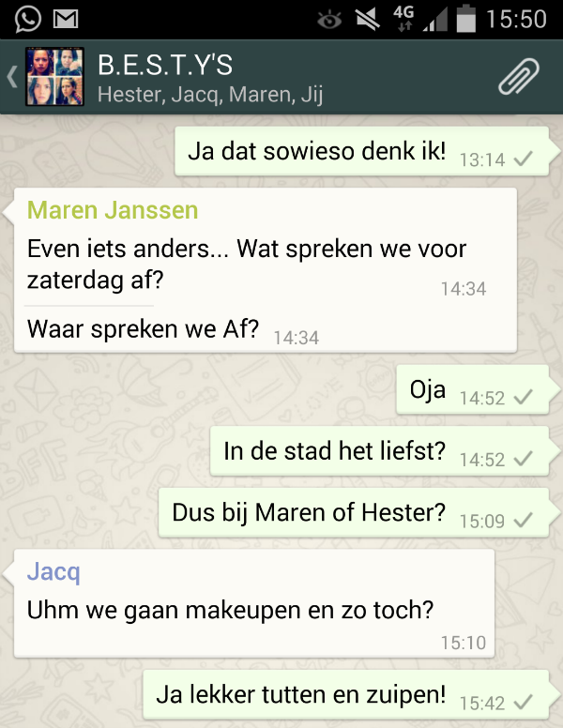Select the 'Oja' message bubble
The height and width of the screenshot is (728, 563).
point(472,389)
